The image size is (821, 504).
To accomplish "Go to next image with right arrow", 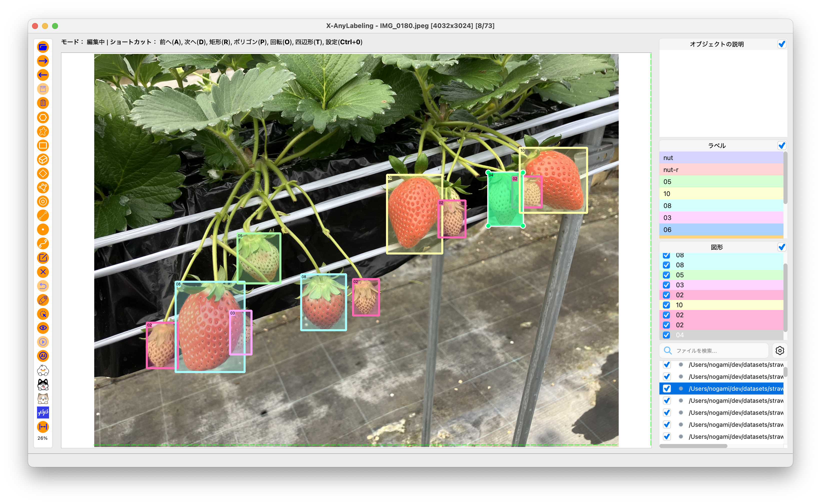I will (43, 61).
